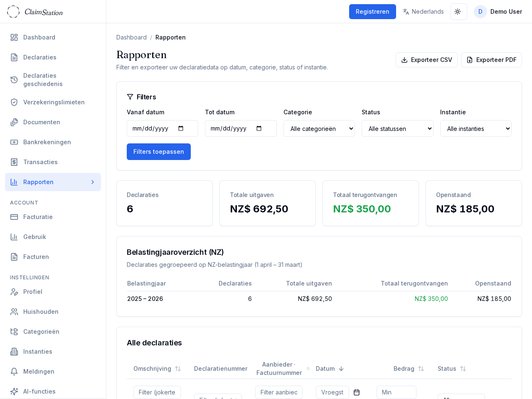Click Exporteer CSV button
Image resolution: width=532 pixels, height=399 pixels.
[426, 60]
